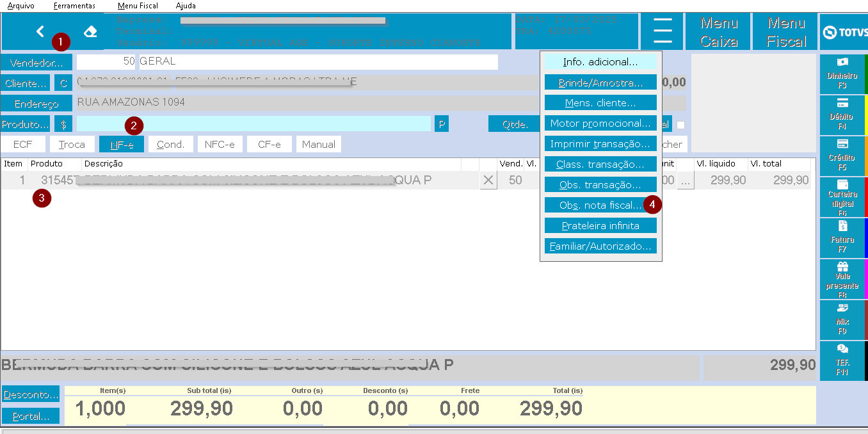
Task: Click the Portal... button
Action: click(x=30, y=416)
